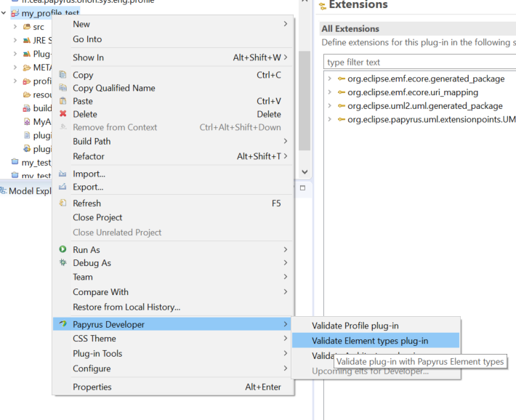Expand org.eclipse.uml2.uml.generated_package extension
The image size is (516, 420).
tap(329, 105)
